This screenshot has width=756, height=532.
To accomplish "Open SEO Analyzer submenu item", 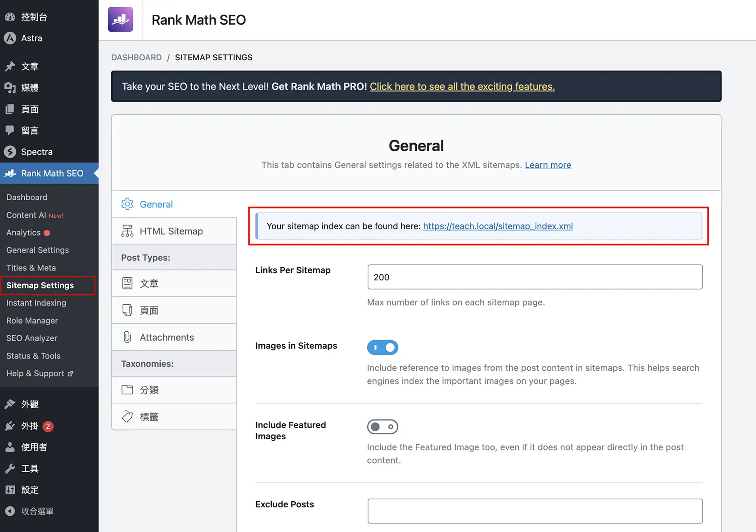I will (x=31, y=338).
